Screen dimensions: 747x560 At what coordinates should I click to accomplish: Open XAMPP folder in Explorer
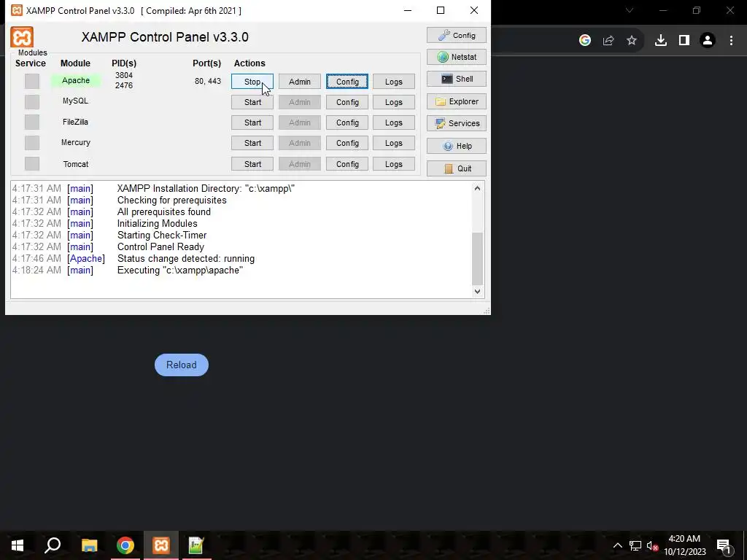tap(457, 101)
